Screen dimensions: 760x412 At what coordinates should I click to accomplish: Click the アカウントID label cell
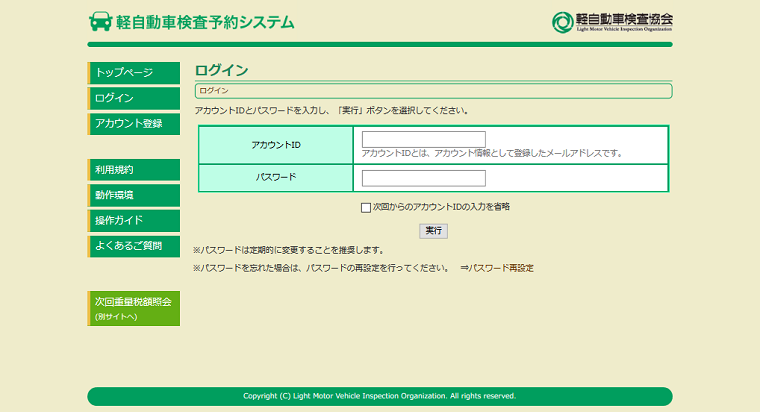tap(276, 145)
